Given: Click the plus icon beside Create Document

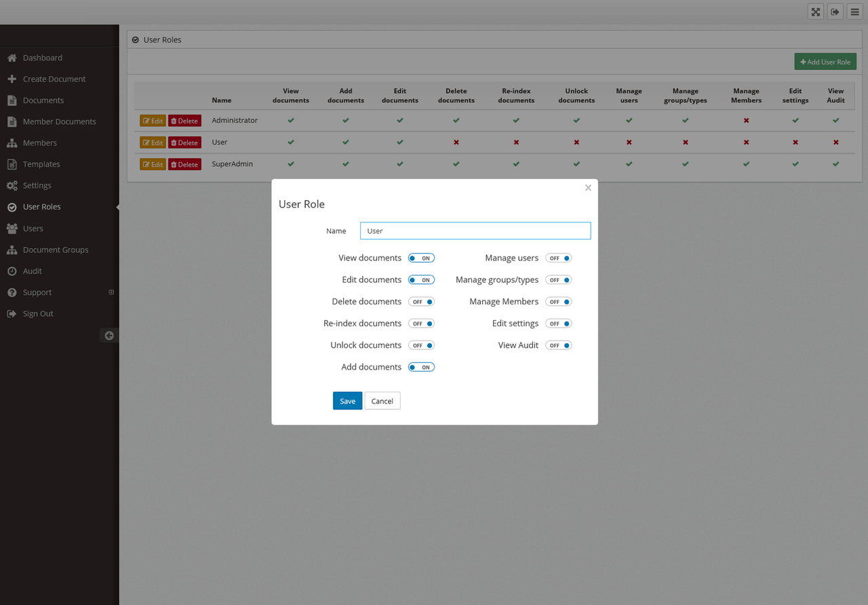Looking at the screenshot, I should 12,79.
